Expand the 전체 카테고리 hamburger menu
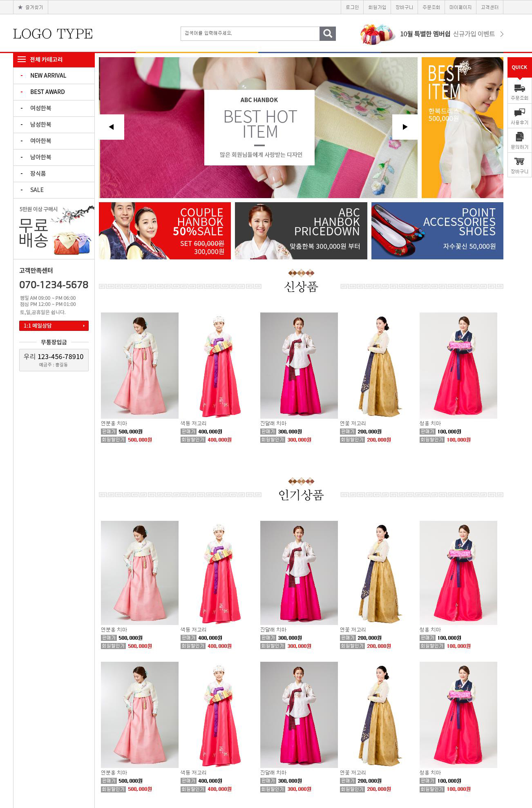The image size is (532, 808). click(22, 59)
